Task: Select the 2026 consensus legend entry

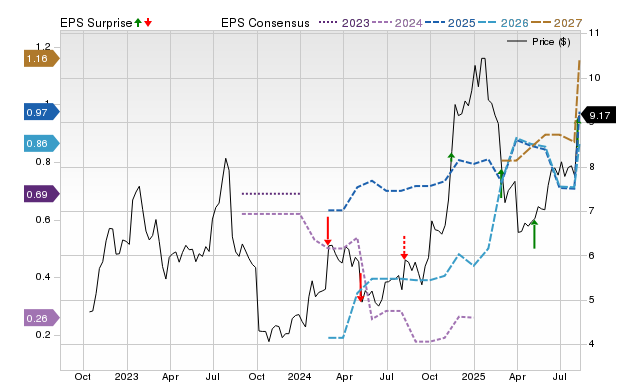Action: 503,23
